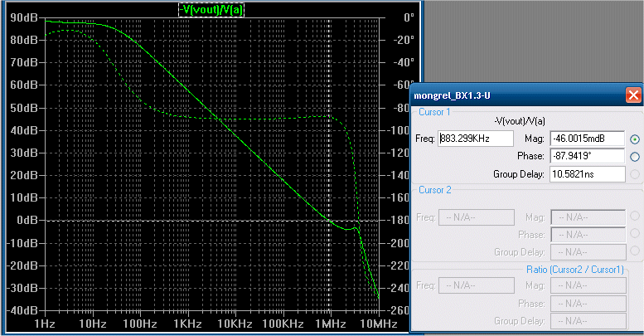Click the 1MHz frequency axis label

(x=330, y=324)
